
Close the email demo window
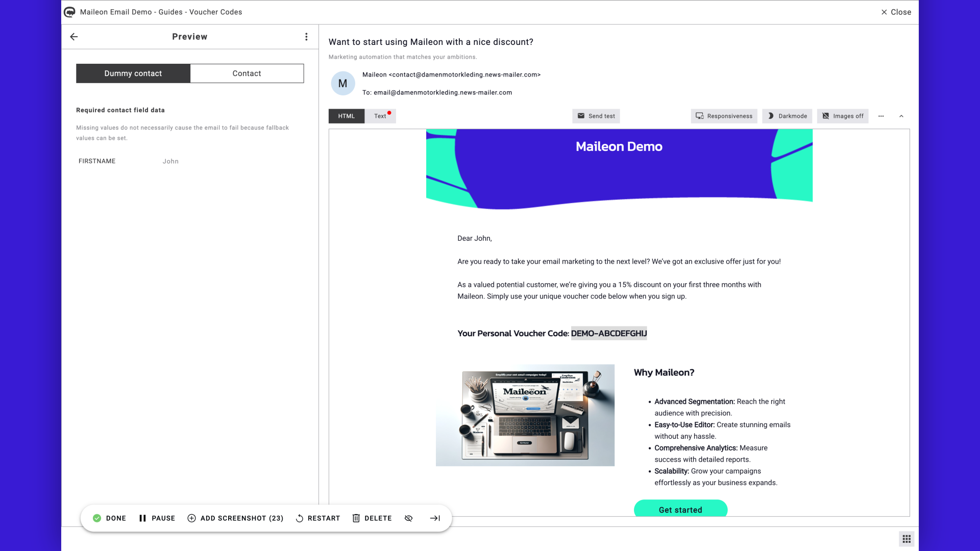point(896,12)
